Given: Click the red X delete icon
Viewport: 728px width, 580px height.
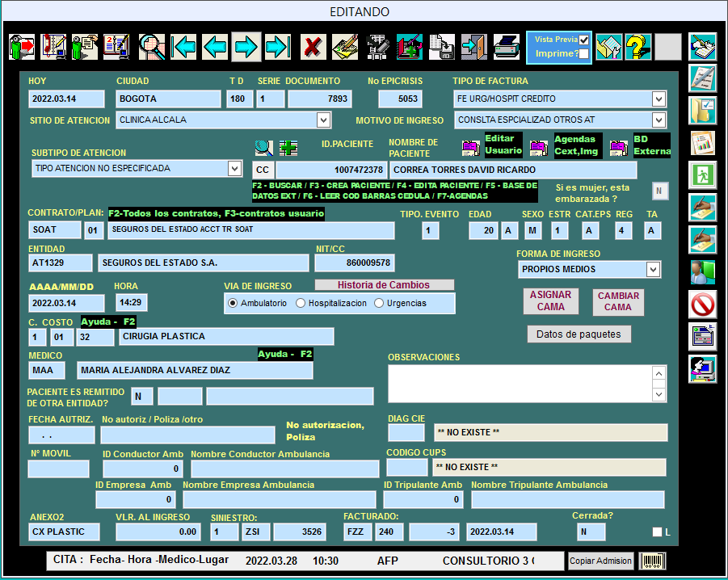Looking at the screenshot, I should click(x=314, y=47).
